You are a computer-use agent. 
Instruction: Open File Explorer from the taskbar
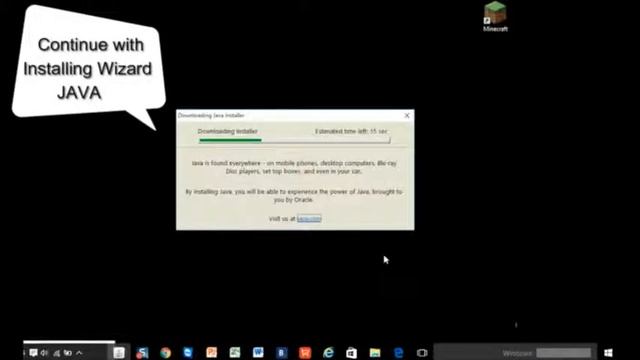375,353
